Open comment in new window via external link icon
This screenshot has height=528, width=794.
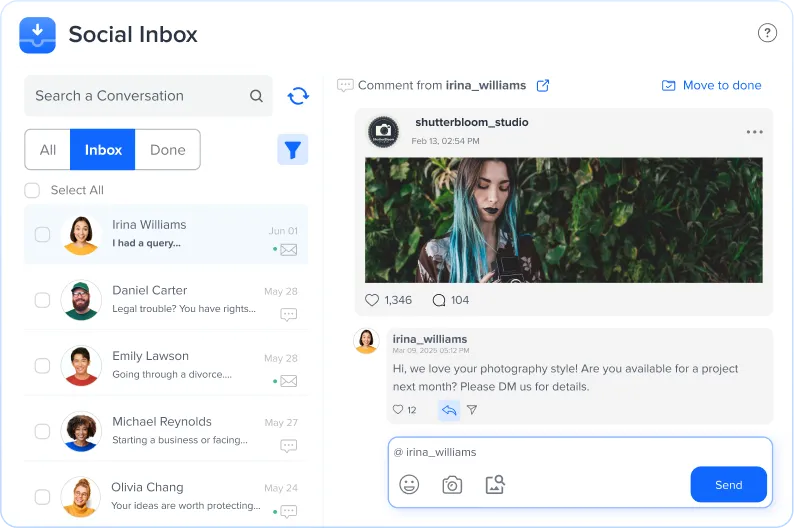click(543, 86)
